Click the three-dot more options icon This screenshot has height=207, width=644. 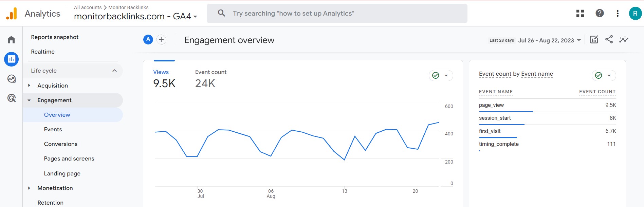click(x=617, y=13)
